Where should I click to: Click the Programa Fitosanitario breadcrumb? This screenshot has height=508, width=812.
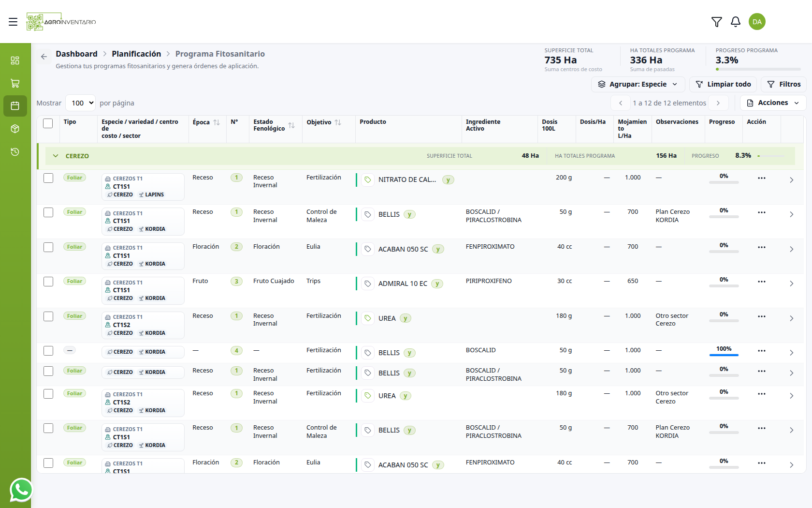(220, 54)
